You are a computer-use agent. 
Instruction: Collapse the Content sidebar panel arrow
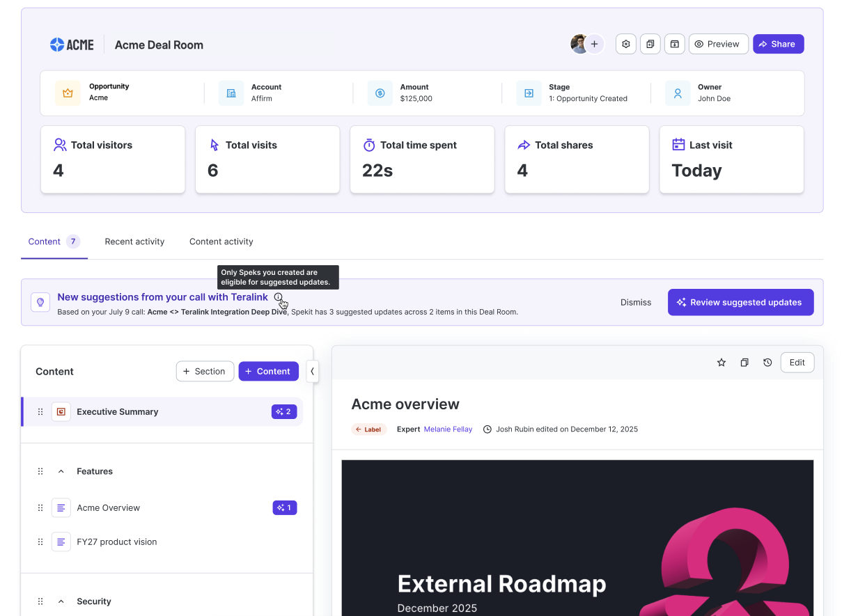(x=312, y=372)
